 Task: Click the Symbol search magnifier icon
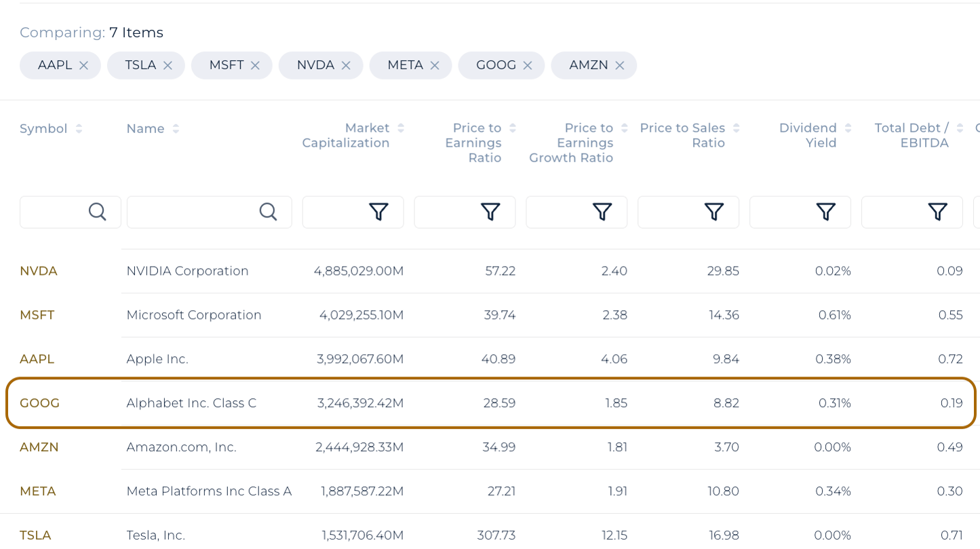tap(98, 212)
